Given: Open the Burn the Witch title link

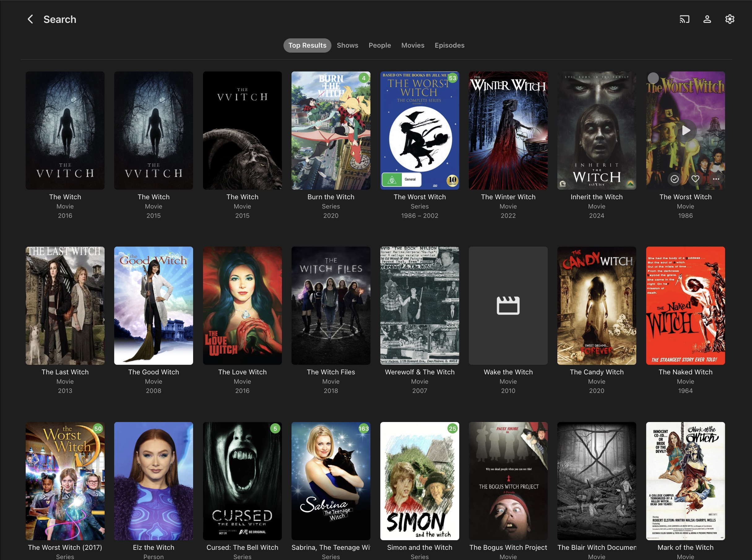Looking at the screenshot, I should click(331, 197).
